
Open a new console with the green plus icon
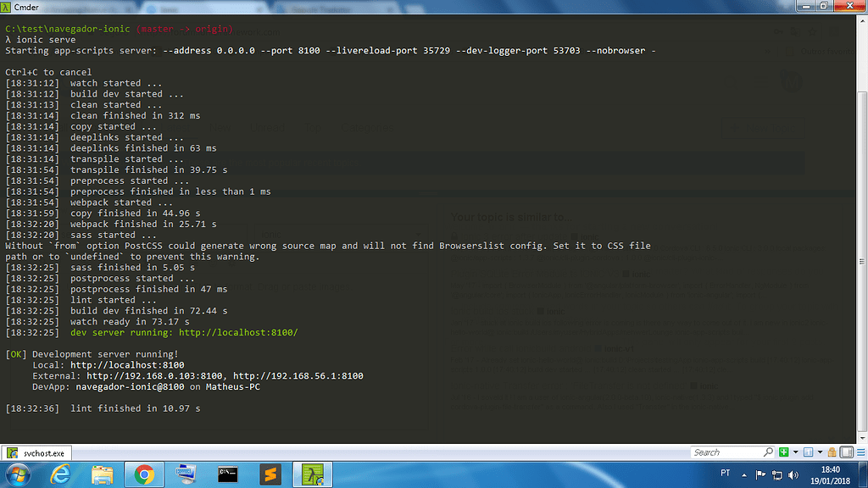[x=784, y=452]
